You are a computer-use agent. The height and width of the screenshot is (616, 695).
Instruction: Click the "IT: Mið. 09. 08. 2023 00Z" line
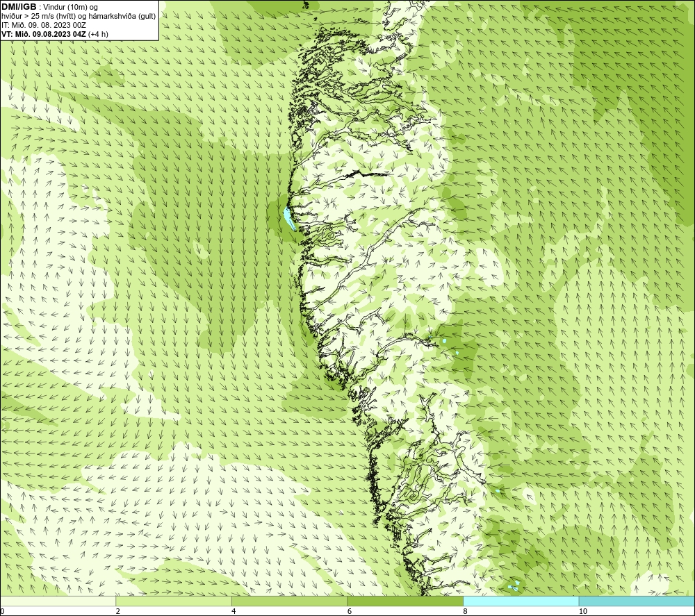[x=44, y=25]
